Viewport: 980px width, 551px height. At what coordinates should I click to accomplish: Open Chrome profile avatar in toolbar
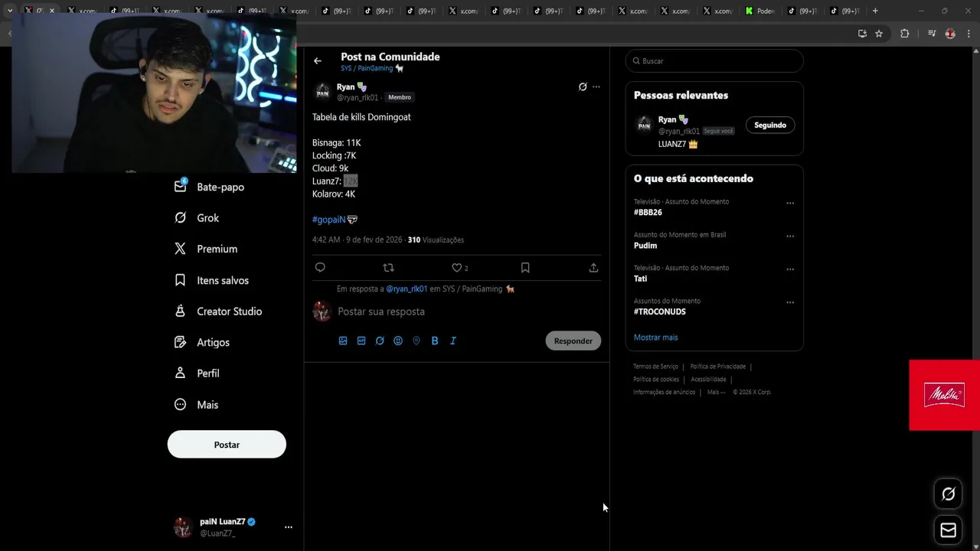pos(950,34)
